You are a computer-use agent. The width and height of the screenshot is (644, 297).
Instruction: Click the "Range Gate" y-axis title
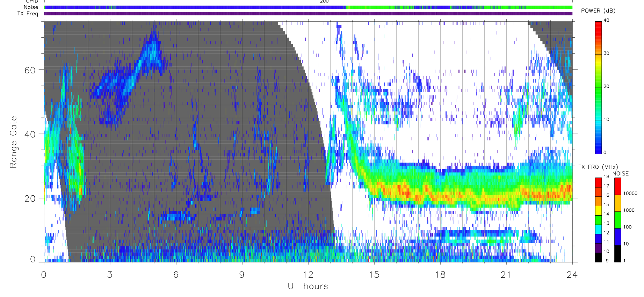[x=13, y=142]
